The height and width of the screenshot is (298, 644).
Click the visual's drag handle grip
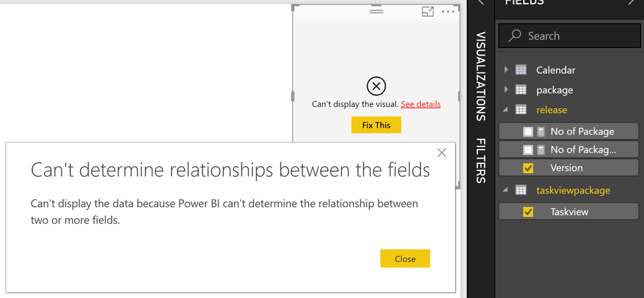376,11
